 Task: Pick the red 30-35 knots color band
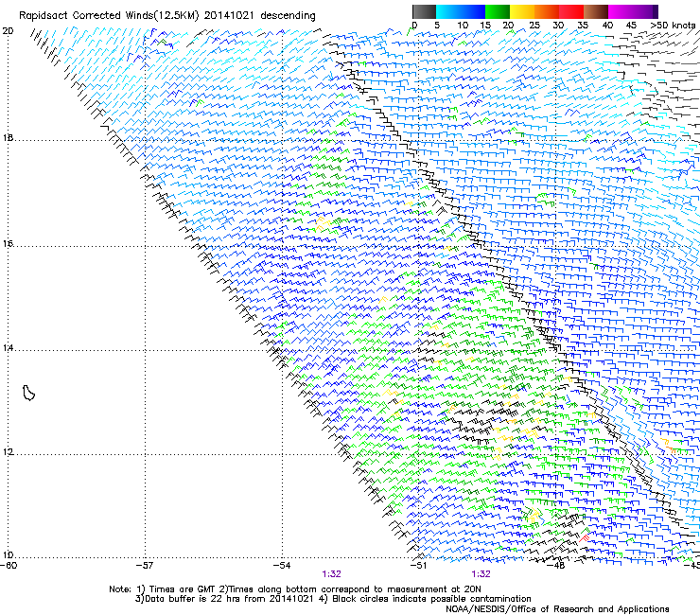(x=571, y=11)
